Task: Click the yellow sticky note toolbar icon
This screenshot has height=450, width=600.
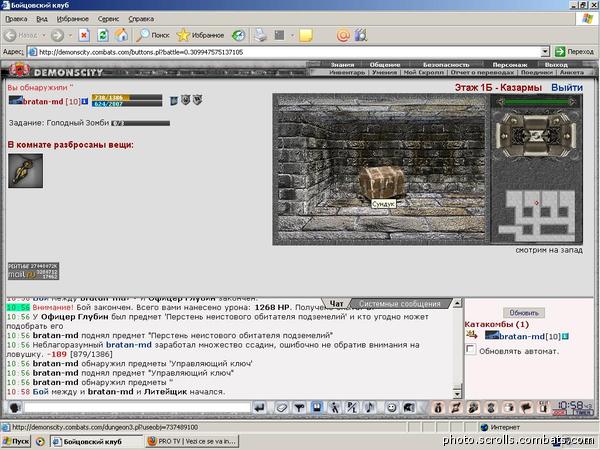Action: (x=305, y=36)
